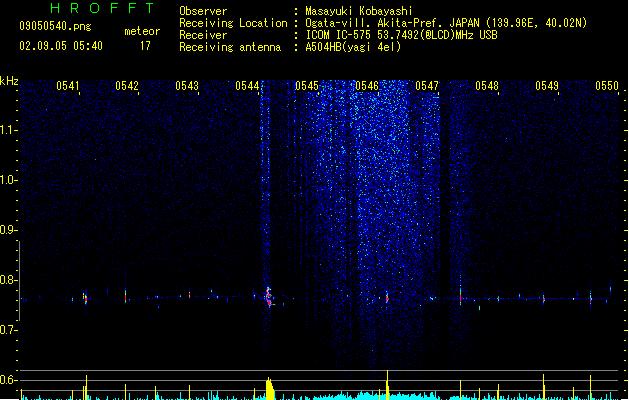Click the Receiver label
Viewport: 629px width, 400px height.
(x=203, y=35)
